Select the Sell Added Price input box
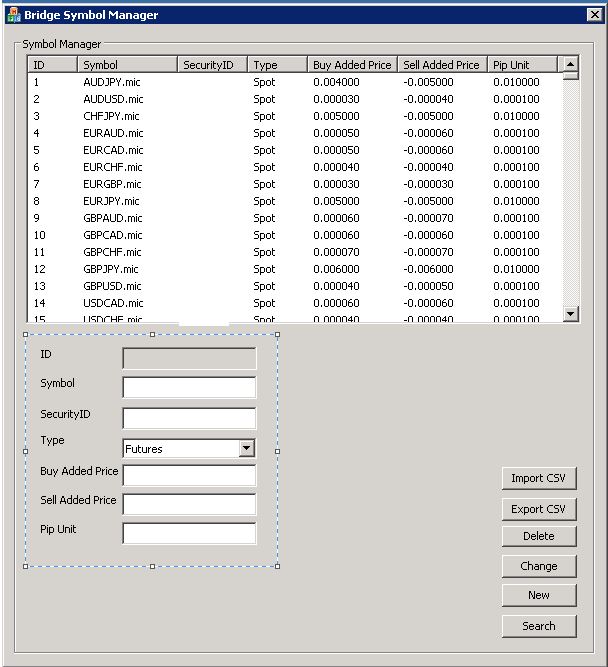 [x=189, y=504]
